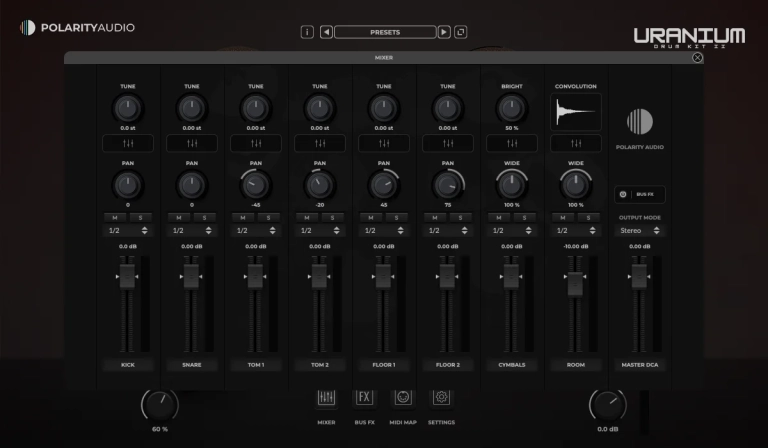Mute the Cymbals channel

pos(499,217)
